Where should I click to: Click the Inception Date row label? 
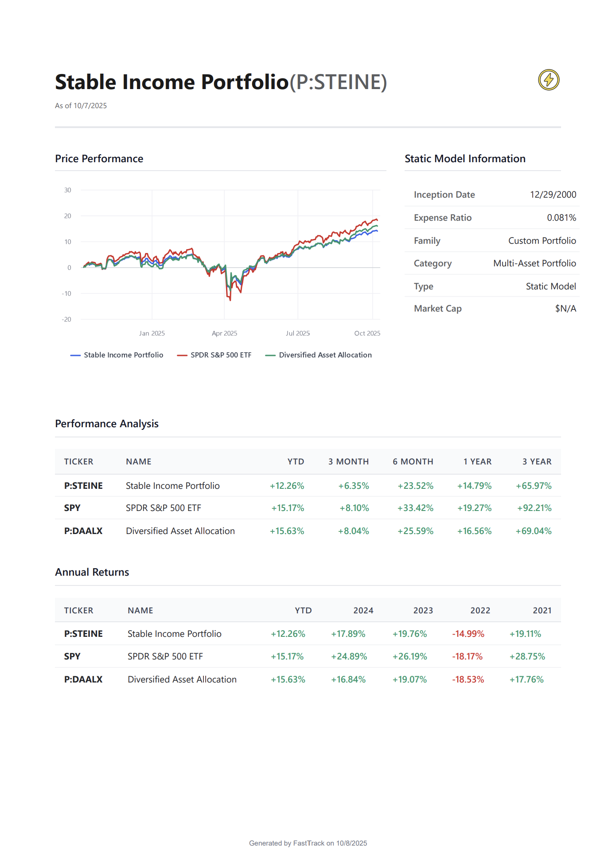444,195
